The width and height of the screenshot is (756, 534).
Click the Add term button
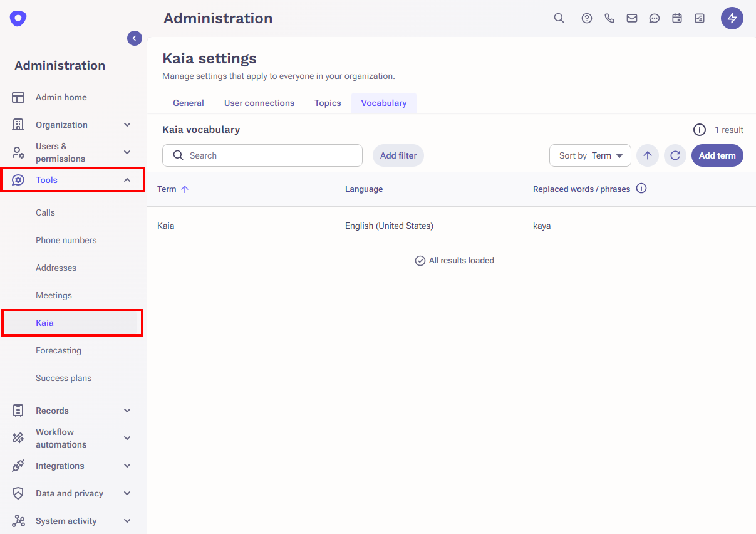[717, 155]
